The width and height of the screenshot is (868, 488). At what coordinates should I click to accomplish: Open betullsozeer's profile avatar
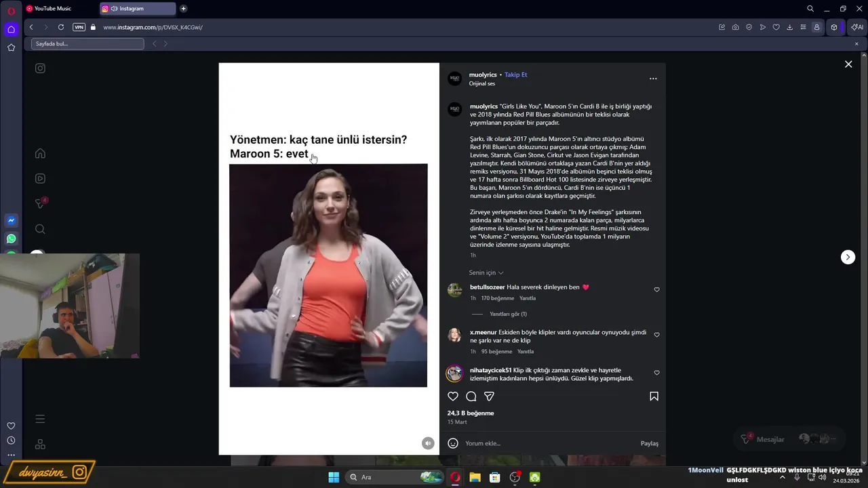click(454, 290)
